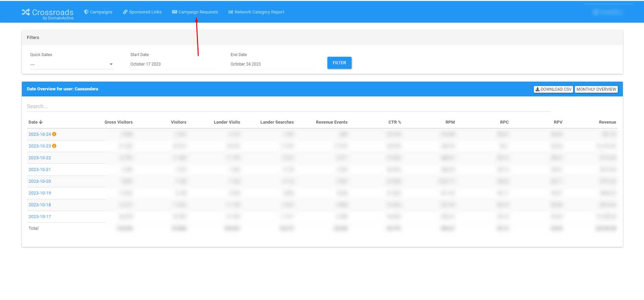Click the End Date field October 24 2023
644x300 pixels.
coord(272,64)
